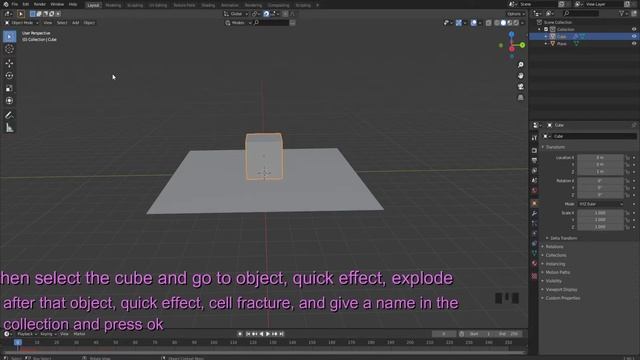Viewport: 640px width, 360px height.
Task: Select the Measure tool
Action: pyautogui.click(x=9, y=128)
